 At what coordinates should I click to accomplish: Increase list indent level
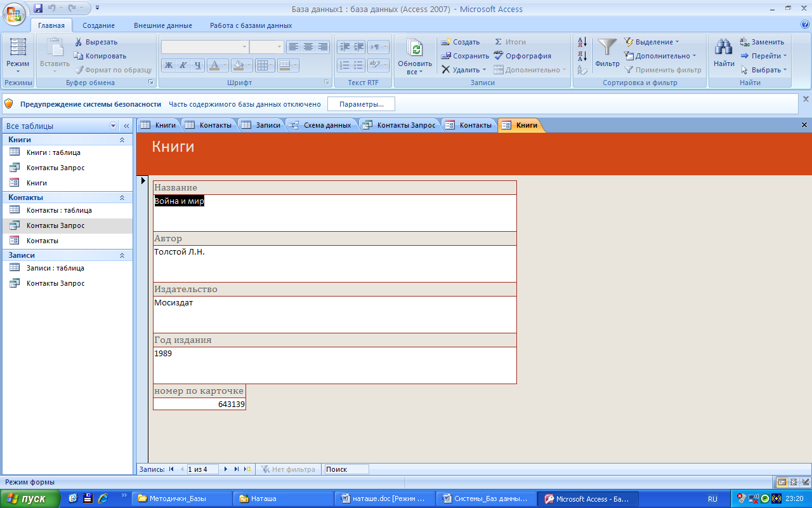coord(358,46)
